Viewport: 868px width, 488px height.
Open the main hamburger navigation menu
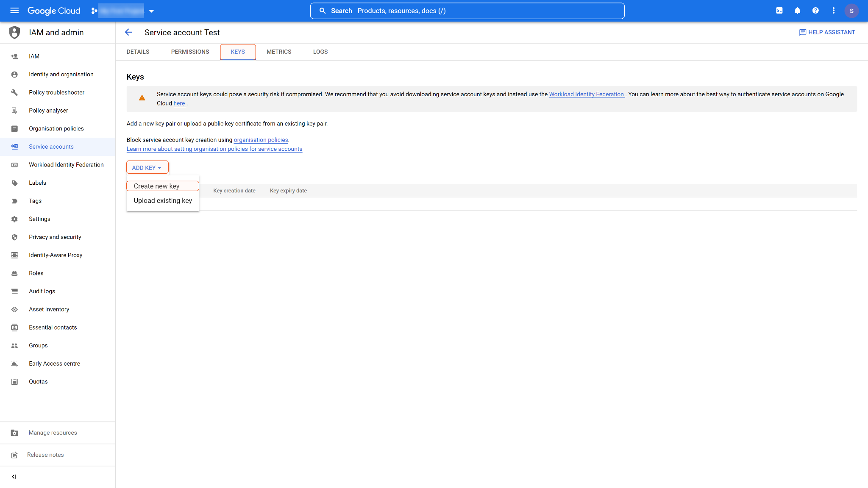14,11
